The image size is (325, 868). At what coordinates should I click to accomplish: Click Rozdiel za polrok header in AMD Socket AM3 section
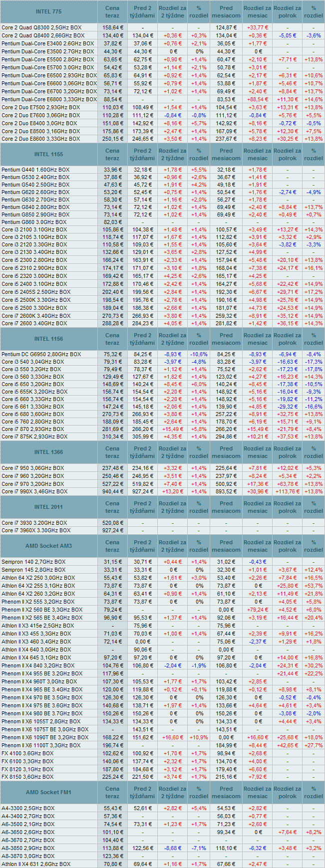[288, 546]
